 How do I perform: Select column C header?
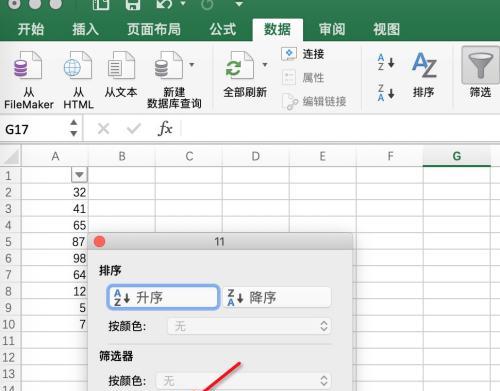click(189, 156)
